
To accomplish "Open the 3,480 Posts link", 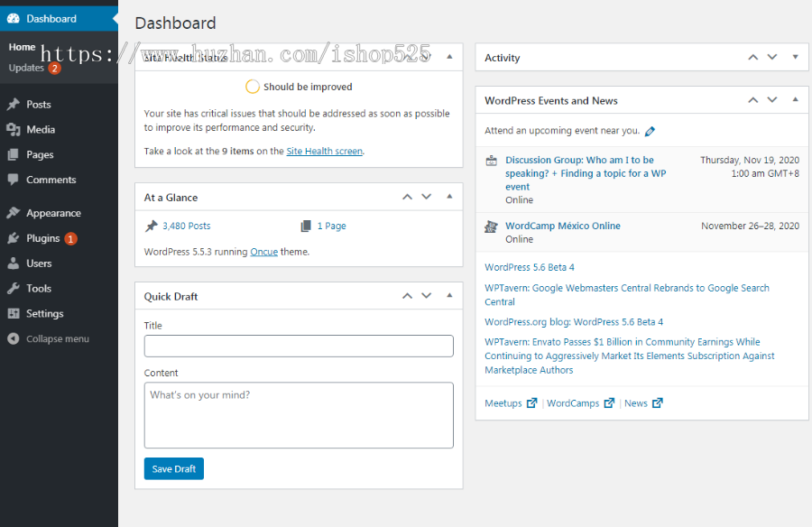I will (187, 226).
